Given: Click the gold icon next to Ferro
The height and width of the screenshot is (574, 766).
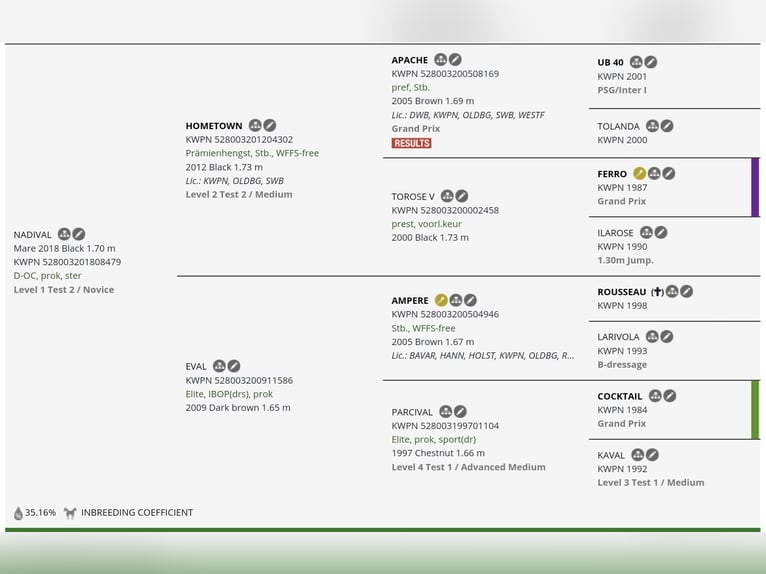Looking at the screenshot, I should [640, 173].
